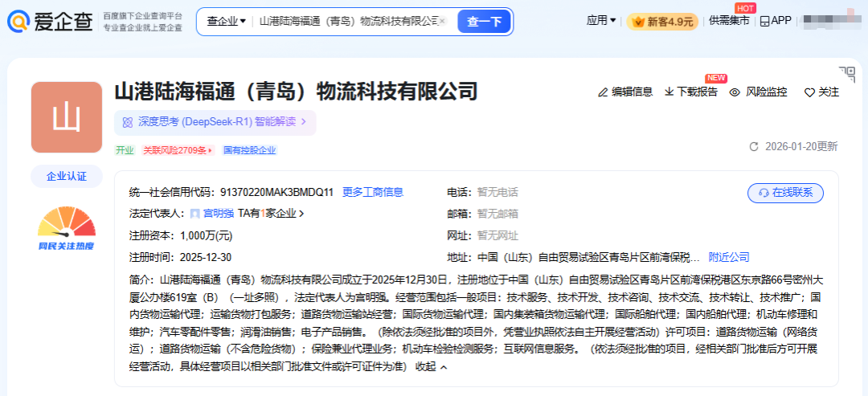
Task: Open legal representative 宫明强 profile
Action: pyautogui.click(x=218, y=214)
